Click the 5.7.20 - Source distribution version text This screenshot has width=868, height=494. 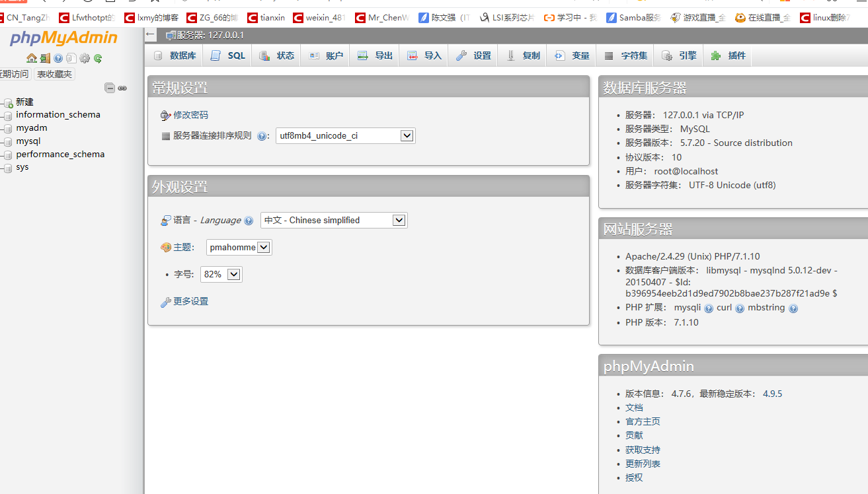(736, 143)
